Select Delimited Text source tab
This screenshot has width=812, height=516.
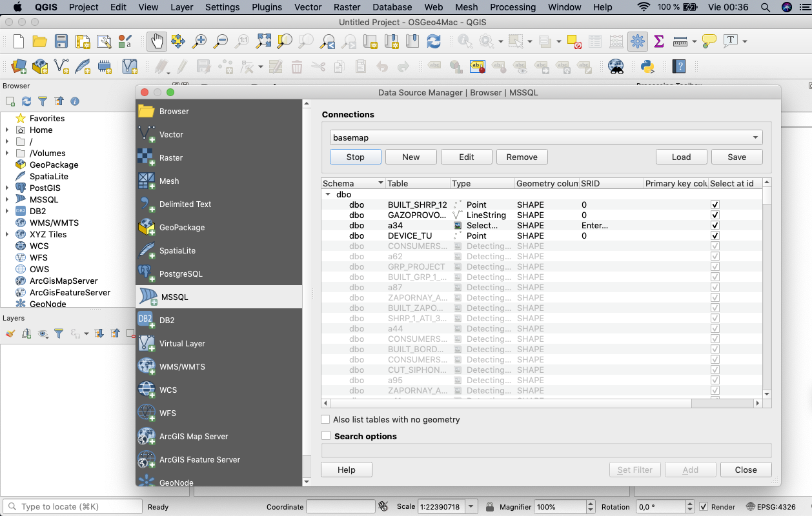pos(219,204)
